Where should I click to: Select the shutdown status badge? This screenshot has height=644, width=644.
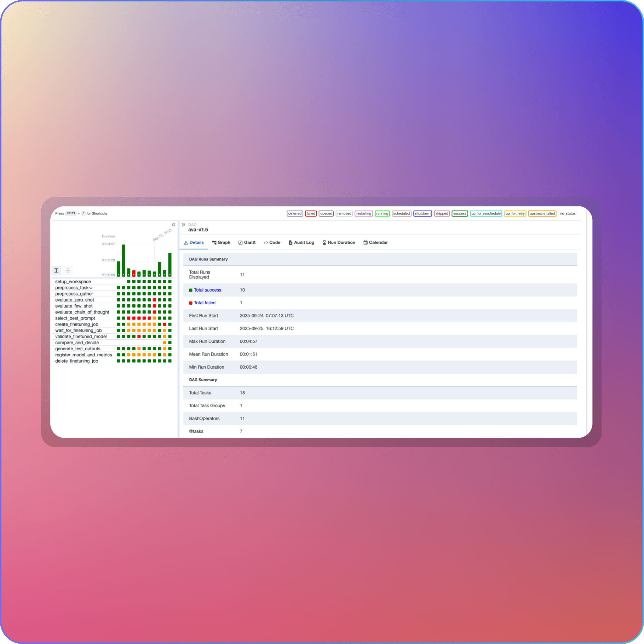click(422, 213)
